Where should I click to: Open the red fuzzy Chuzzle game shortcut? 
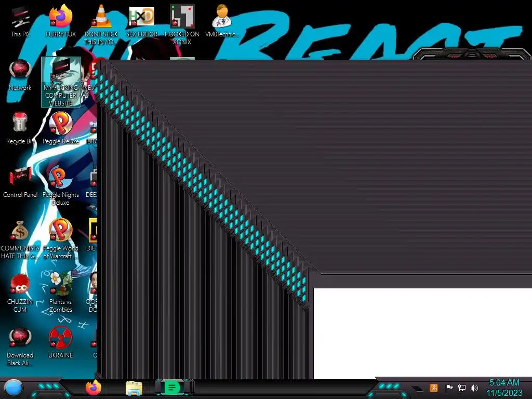tap(20, 292)
